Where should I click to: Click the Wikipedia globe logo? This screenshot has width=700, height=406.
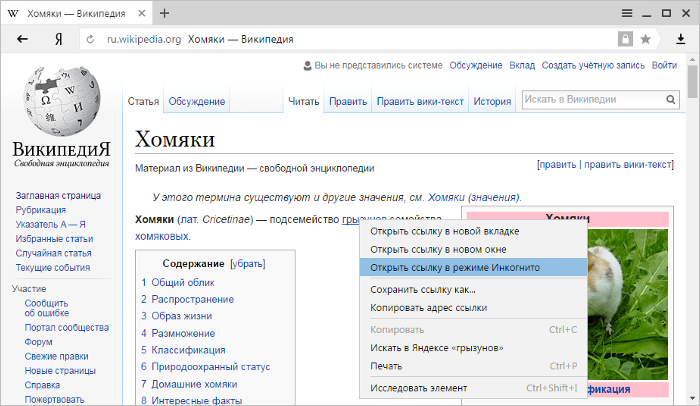coord(62,100)
